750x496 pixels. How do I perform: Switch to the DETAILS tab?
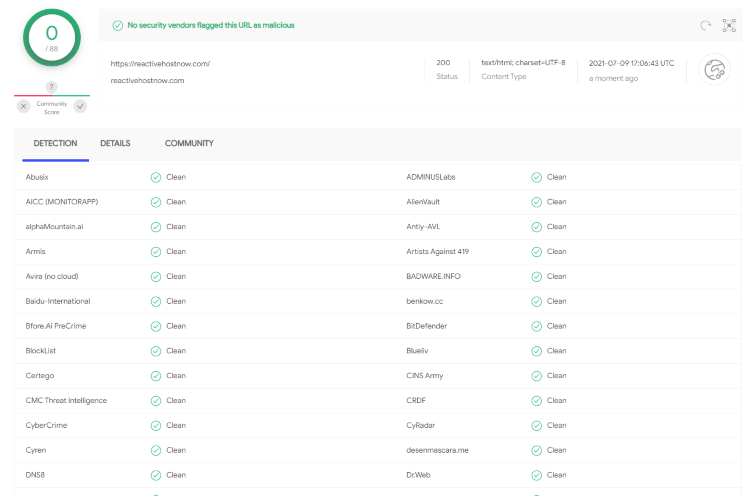click(x=115, y=143)
